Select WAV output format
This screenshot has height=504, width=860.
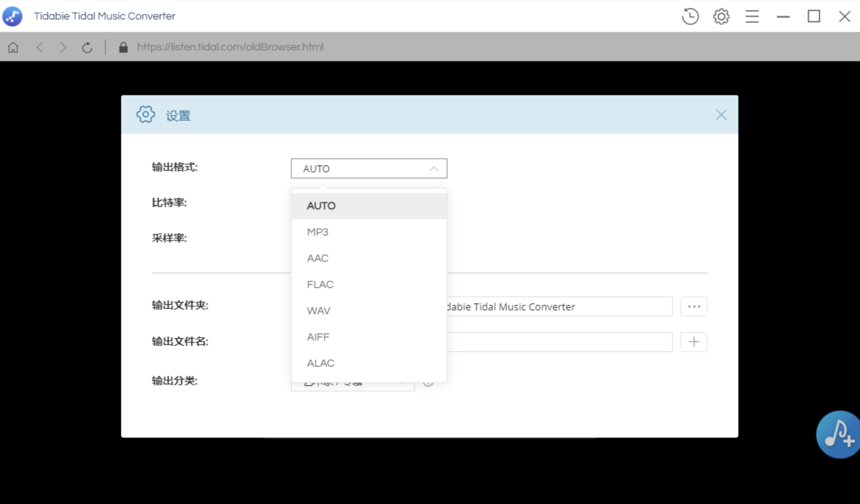[369, 311]
